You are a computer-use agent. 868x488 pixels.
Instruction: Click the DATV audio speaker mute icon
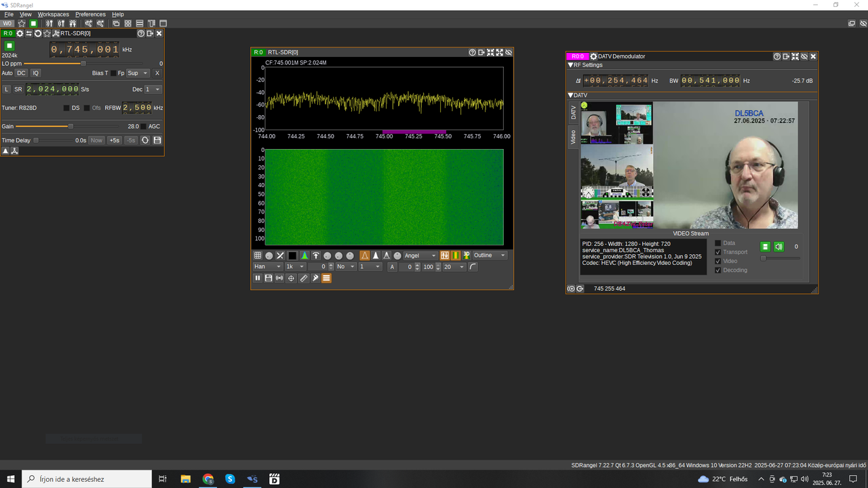778,247
